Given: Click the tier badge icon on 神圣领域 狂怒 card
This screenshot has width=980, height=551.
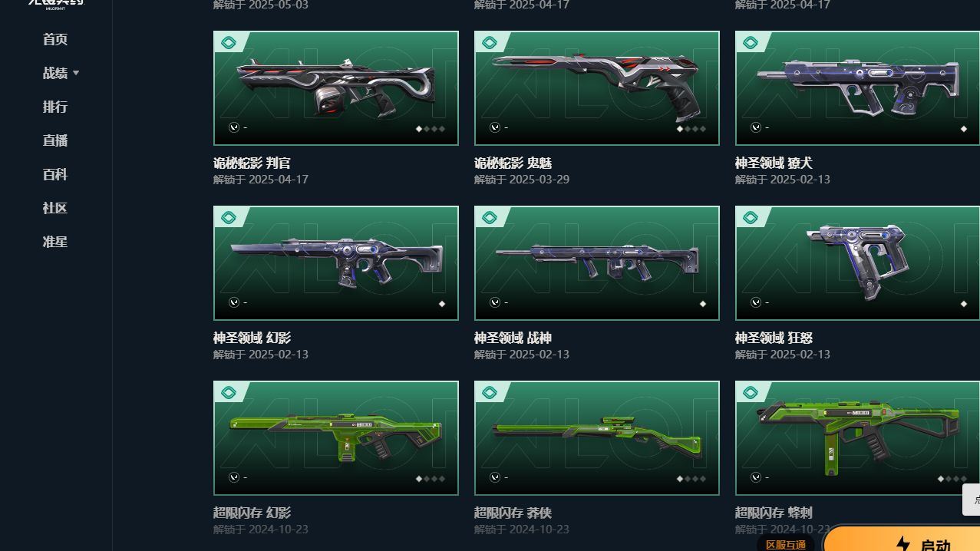Looking at the screenshot, I should (750, 218).
